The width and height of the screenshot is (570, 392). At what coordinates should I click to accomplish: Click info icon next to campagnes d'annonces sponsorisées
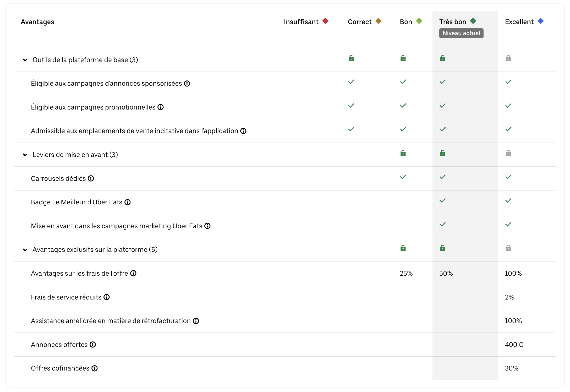click(187, 84)
